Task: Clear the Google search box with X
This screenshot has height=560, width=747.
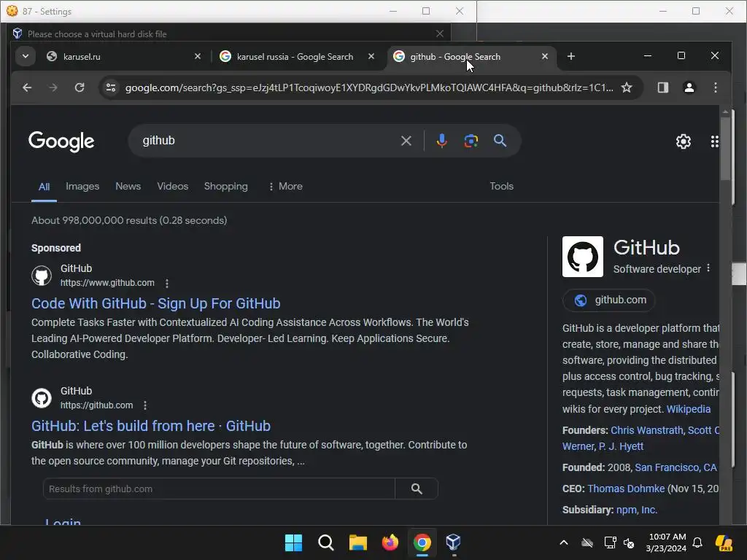Action: (x=406, y=141)
